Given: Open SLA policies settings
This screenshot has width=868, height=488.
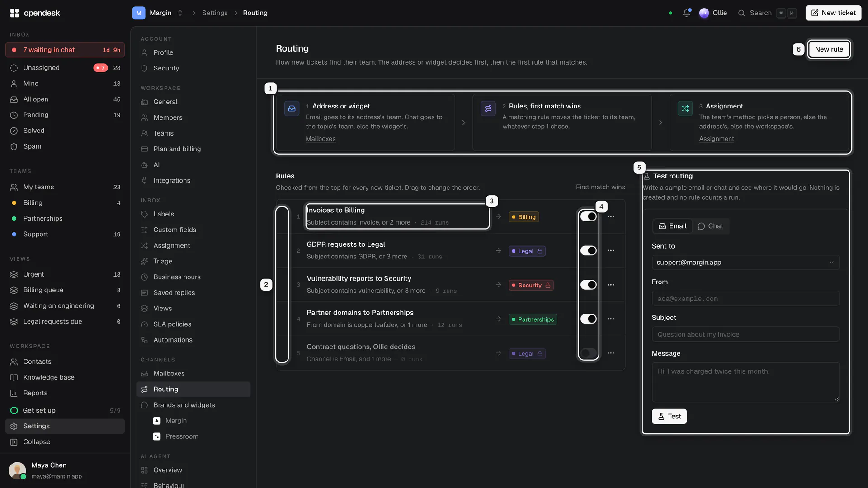Looking at the screenshot, I should [x=193, y=324].
